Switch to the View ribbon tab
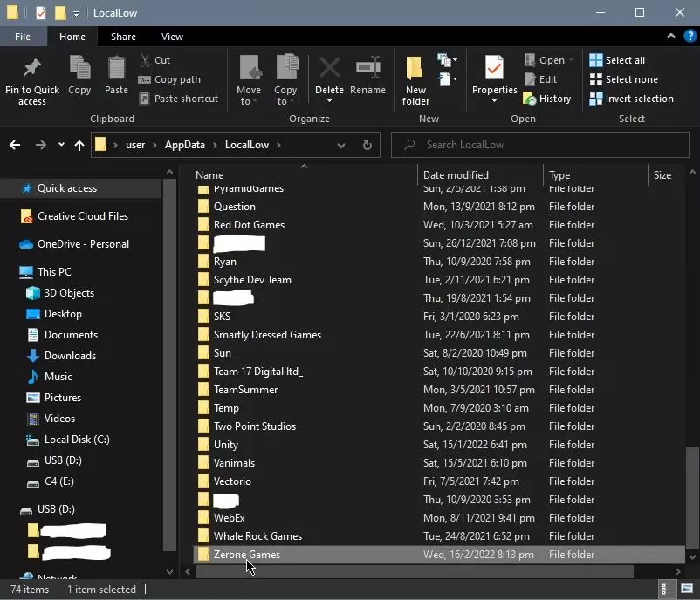The height and width of the screenshot is (600, 700). coord(172,37)
